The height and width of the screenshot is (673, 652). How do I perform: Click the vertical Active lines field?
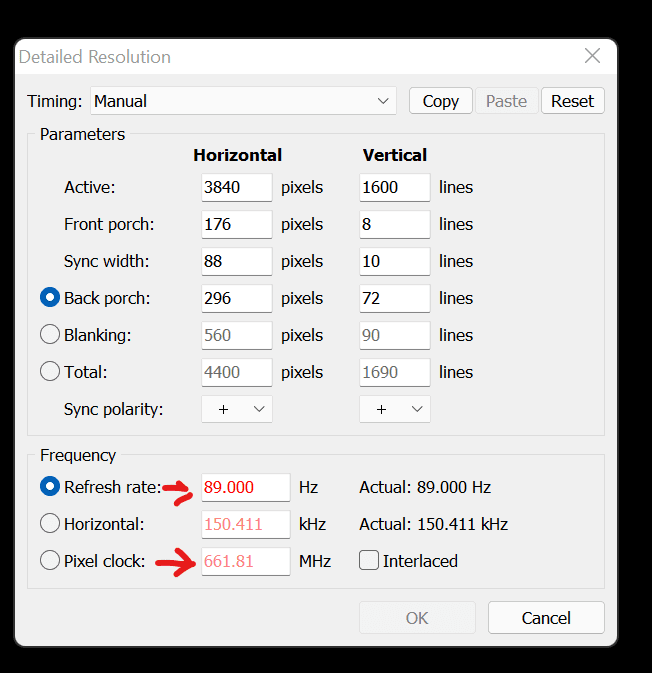click(395, 188)
